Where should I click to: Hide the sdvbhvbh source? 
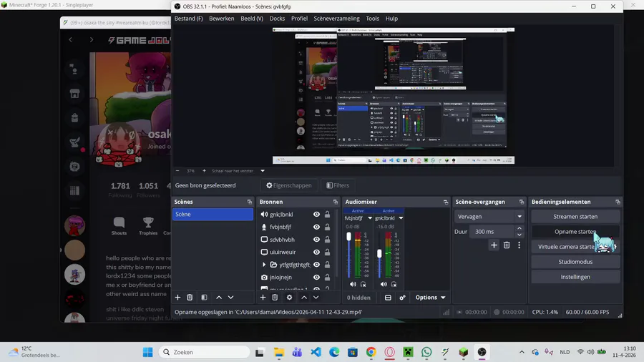tap(316, 239)
